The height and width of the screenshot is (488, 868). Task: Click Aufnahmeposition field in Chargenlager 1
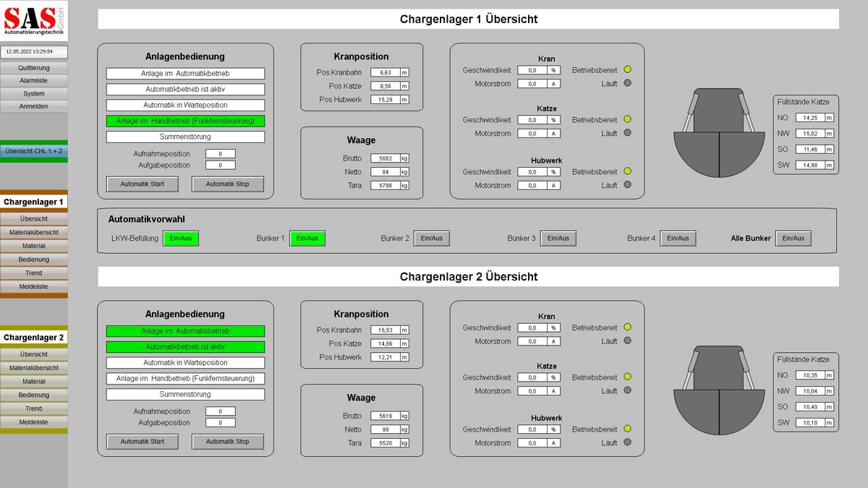(x=220, y=154)
